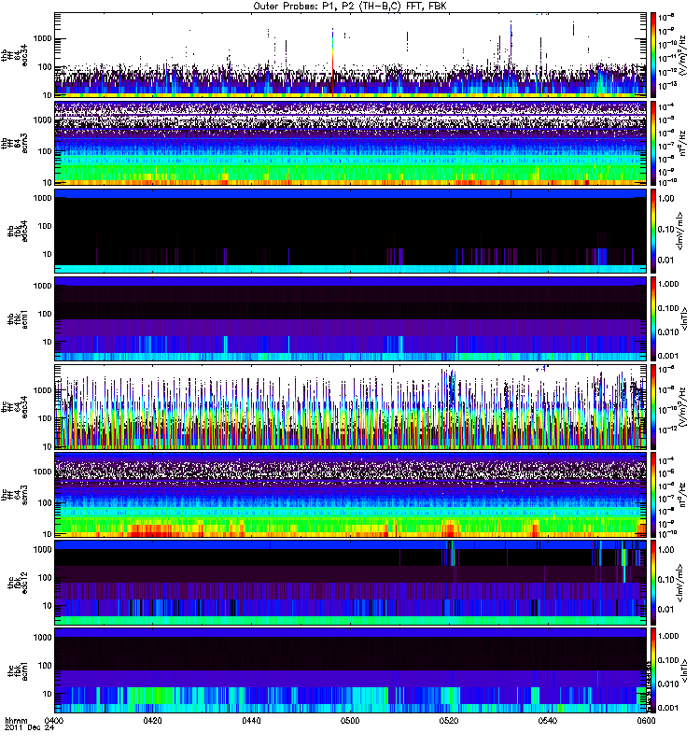Click the 100 tick label on thb fff scm3 axis

[x=44, y=151]
